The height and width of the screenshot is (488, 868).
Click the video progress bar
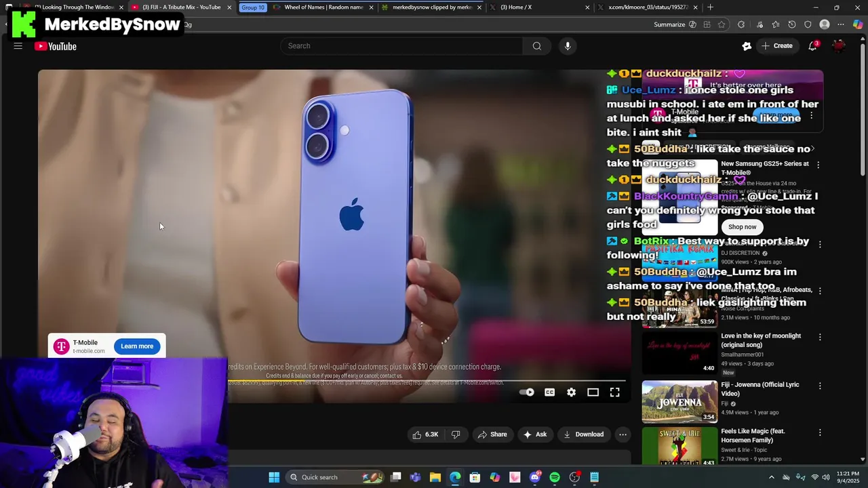tap(426, 381)
